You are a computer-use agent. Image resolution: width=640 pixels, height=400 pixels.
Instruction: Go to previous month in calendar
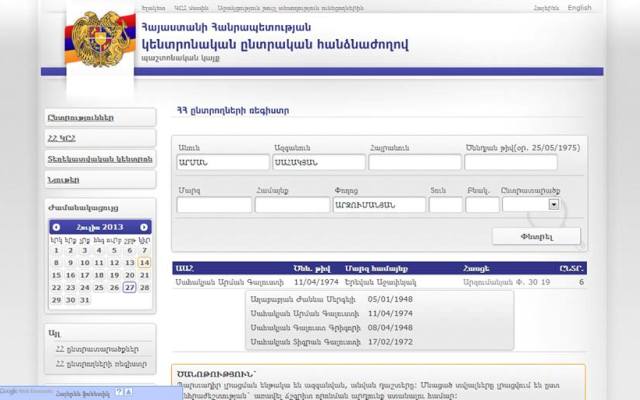pos(56,227)
